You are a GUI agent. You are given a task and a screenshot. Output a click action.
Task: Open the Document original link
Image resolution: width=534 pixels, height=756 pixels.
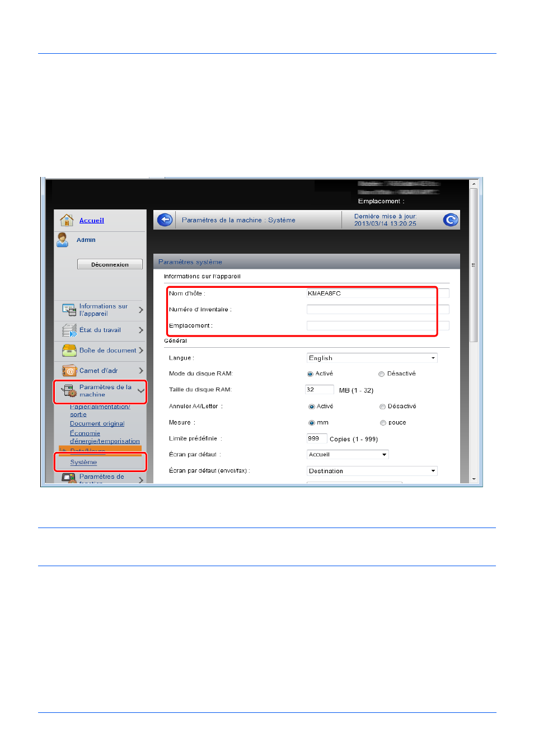(x=97, y=424)
